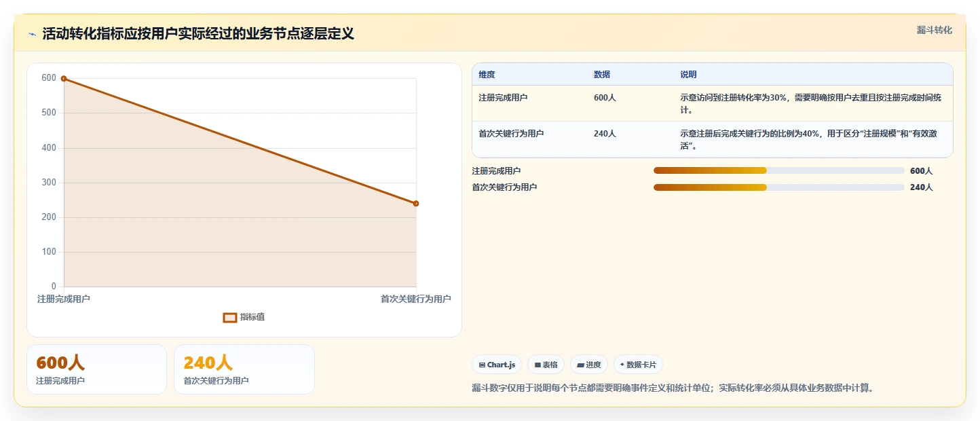980x421 pixels.
Task: Click the bar icon in the 进度 chip
Action: coord(580,365)
